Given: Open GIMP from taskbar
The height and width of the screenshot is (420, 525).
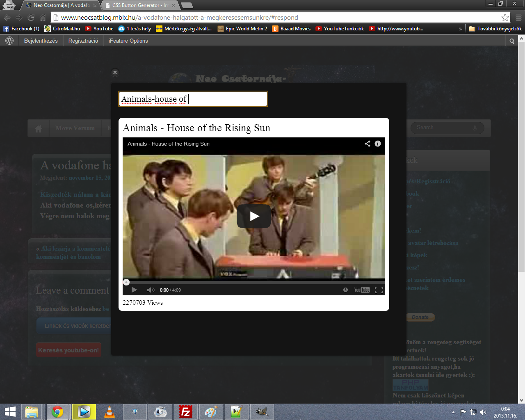Looking at the screenshot, I should [262, 412].
